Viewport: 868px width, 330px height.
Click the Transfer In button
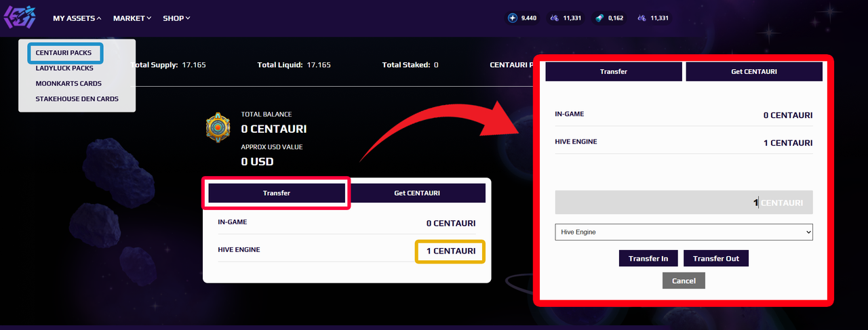(x=648, y=259)
